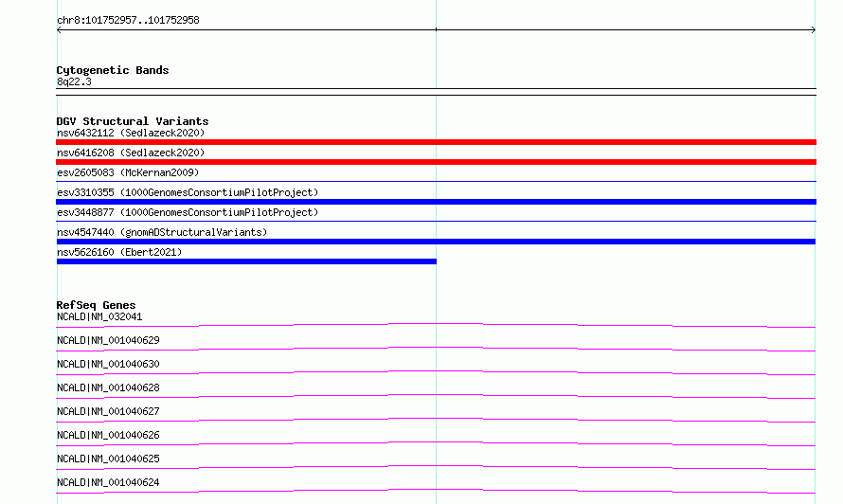Viewport: 843px width, 504px height.
Task: Open variant esv3448877 label
Action: (188, 212)
